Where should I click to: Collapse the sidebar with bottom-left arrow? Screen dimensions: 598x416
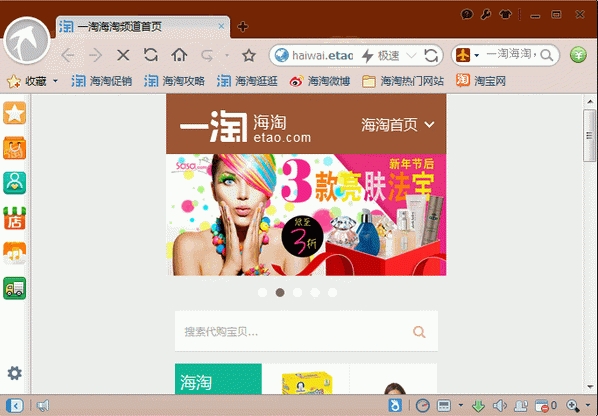point(14,405)
